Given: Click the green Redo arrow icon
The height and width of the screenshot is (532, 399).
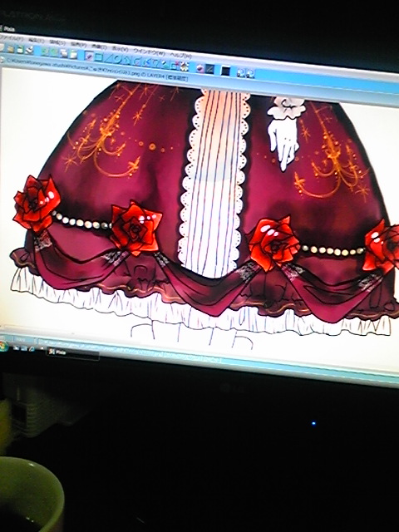Looking at the screenshot, I should click(x=54, y=52).
